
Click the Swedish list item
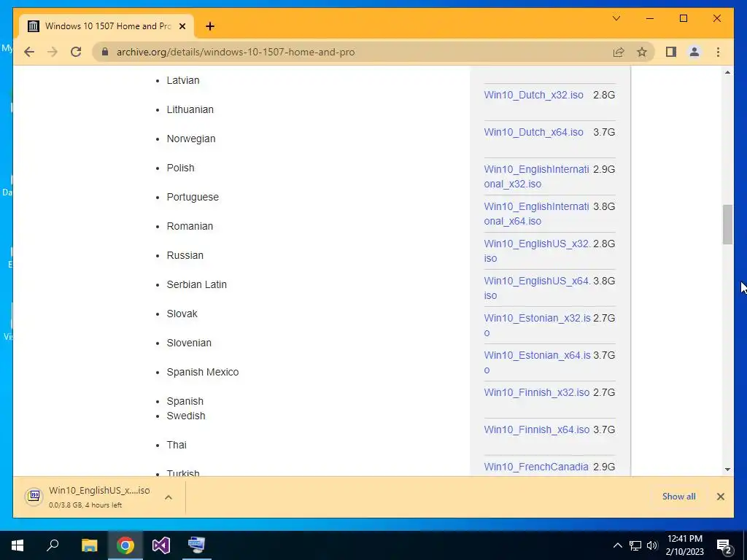tap(186, 416)
